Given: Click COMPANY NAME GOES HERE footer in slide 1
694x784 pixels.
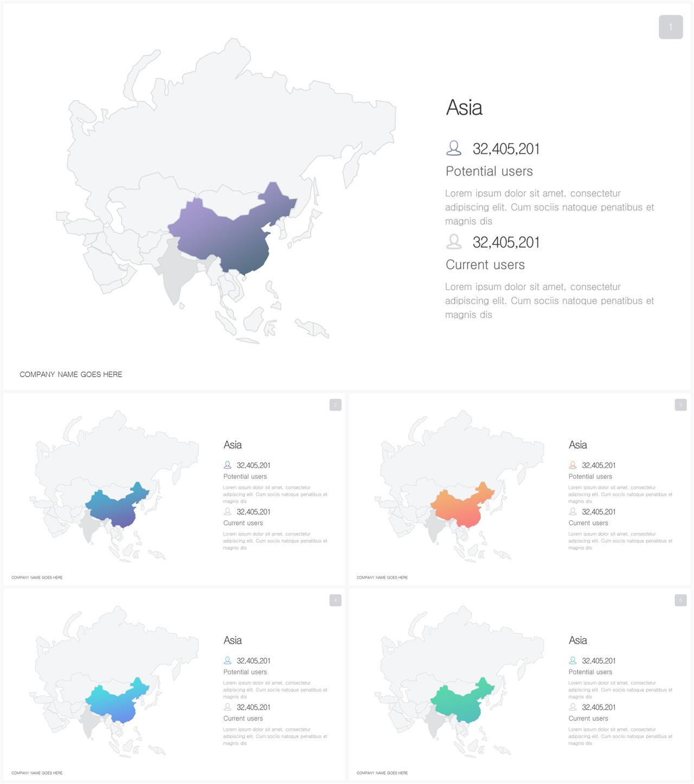Looking at the screenshot, I should pyautogui.click(x=71, y=374).
